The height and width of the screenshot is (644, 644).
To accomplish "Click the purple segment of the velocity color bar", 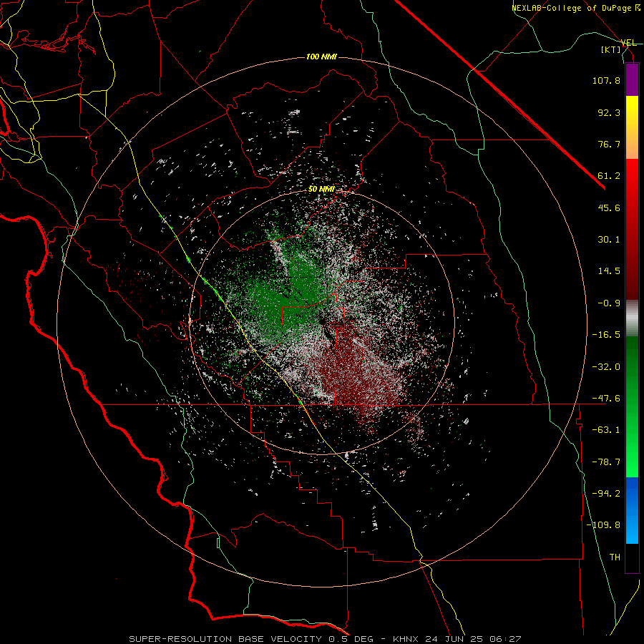I will (x=632, y=79).
